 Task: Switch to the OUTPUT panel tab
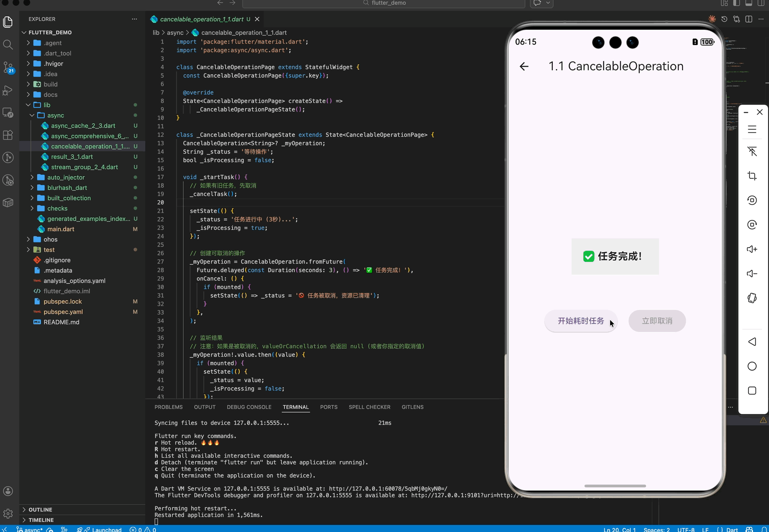pos(205,407)
